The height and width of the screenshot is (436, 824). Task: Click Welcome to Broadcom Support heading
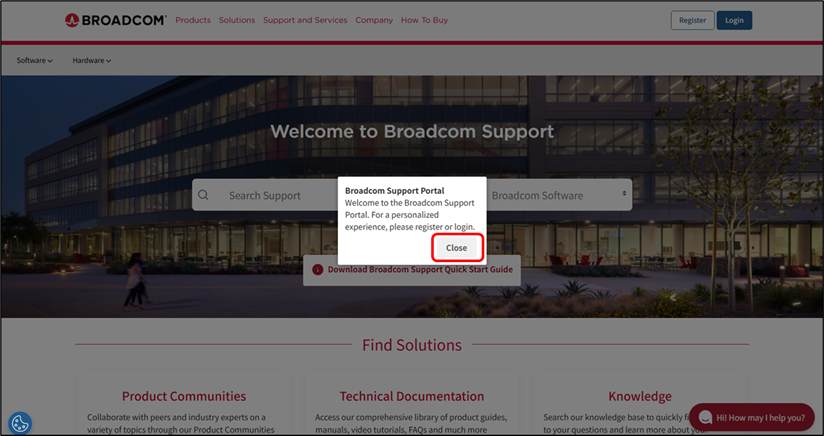coord(412,131)
